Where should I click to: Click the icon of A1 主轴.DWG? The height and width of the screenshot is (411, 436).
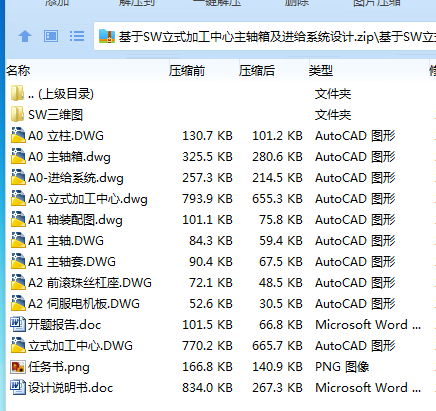point(18,240)
